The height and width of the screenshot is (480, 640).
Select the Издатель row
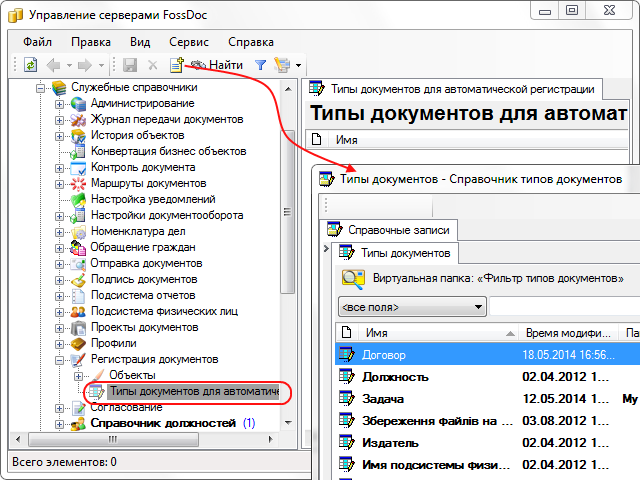pyautogui.click(x=487, y=442)
